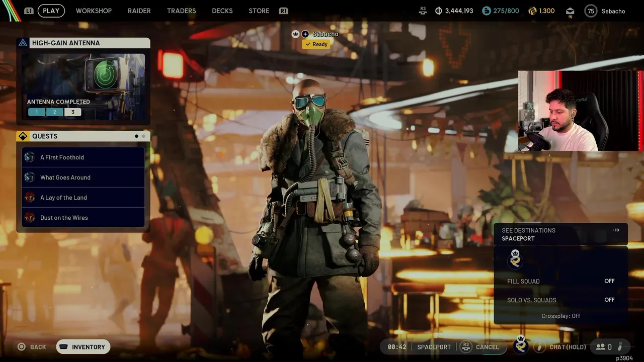Click the trader portrait beside A Lay of the Land

tap(30, 198)
